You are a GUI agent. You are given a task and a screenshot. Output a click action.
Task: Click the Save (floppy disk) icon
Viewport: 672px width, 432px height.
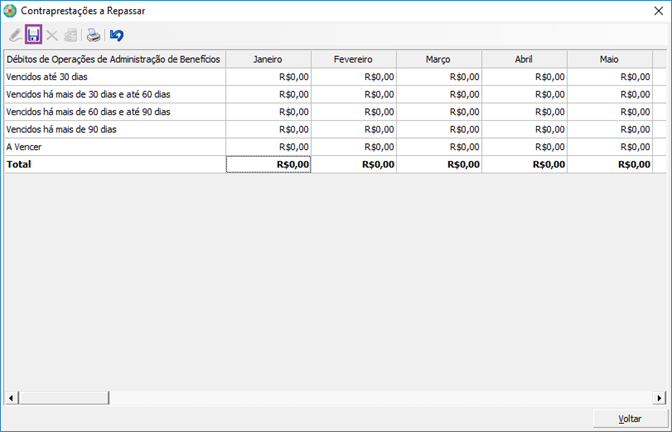click(x=33, y=35)
